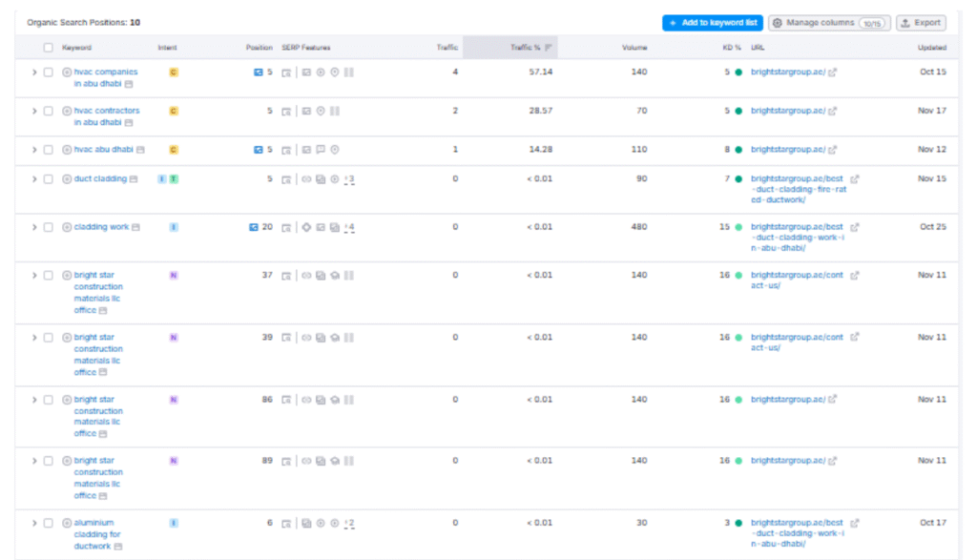
Task: Expand the "+3" hidden SERP features on duct cladding row
Action: click(x=348, y=178)
